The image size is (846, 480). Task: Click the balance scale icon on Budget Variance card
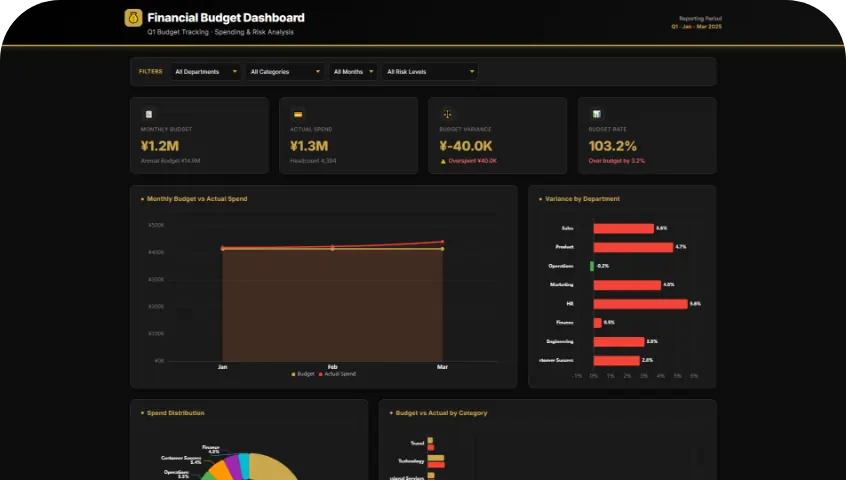pos(447,114)
